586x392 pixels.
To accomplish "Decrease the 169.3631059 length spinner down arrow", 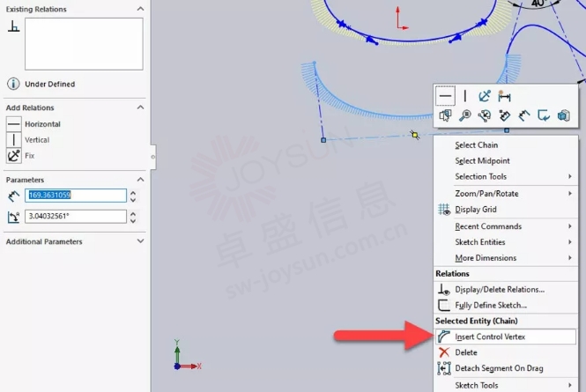I will [133, 200].
